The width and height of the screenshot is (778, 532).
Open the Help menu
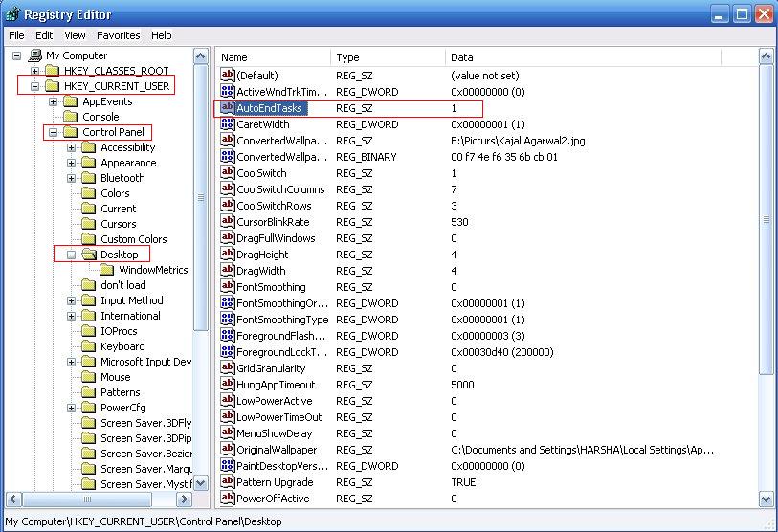[162, 35]
